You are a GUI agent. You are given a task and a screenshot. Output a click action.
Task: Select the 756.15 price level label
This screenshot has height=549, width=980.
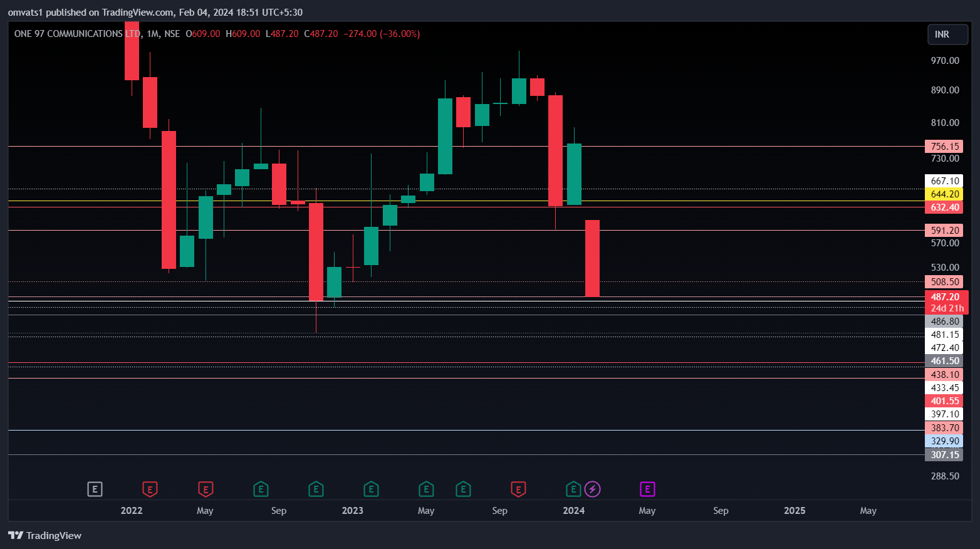coord(944,147)
